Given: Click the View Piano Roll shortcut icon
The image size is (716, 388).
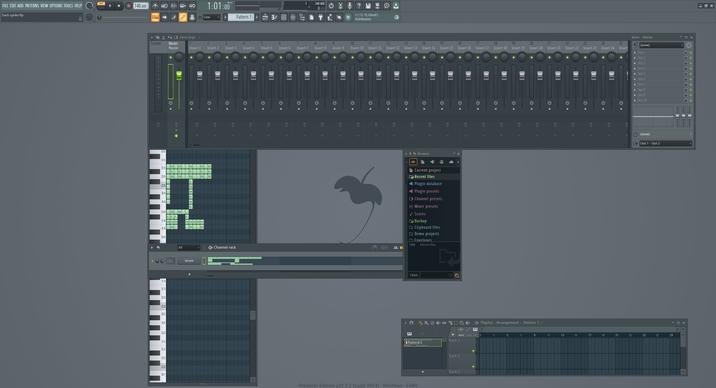Looking at the screenshot, I should tap(274, 17).
